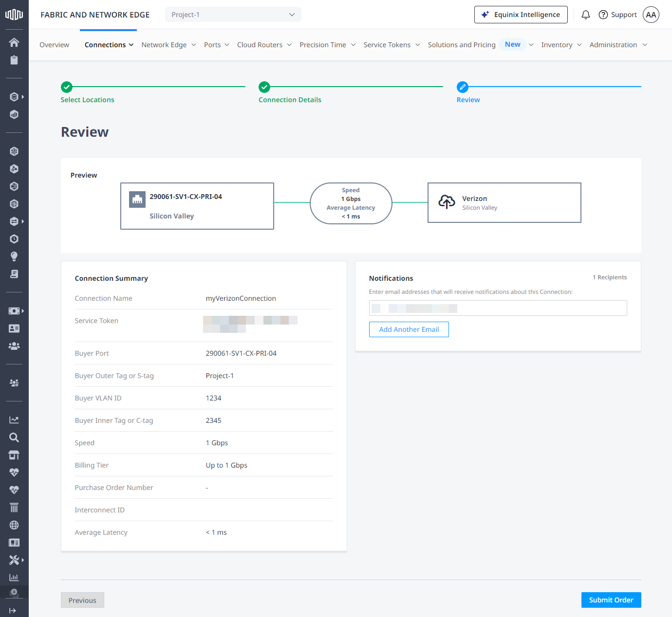Expand the Cloud Routers menu

pyautogui.click(x=264, y=45)
